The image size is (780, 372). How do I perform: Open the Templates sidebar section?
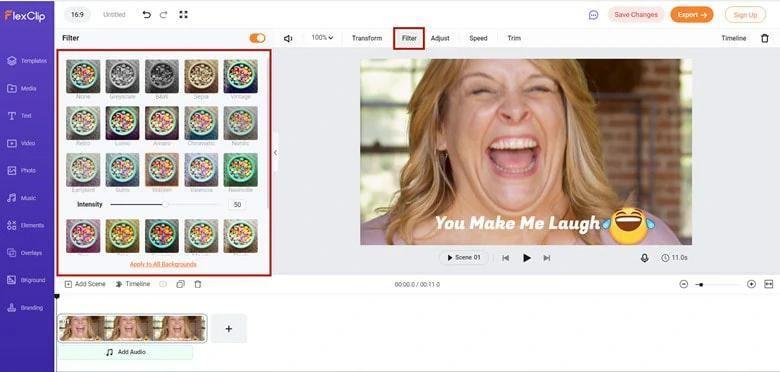point(27,61)
